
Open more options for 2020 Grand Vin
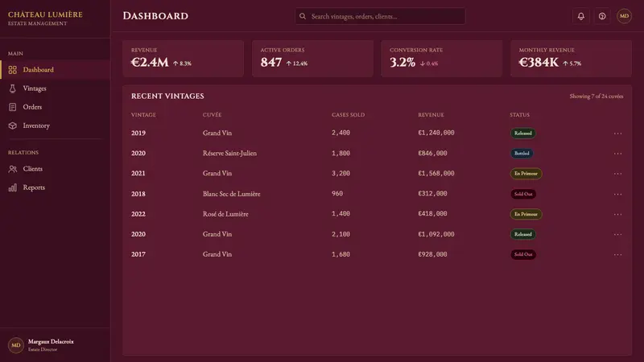pyautogui.click(x=617, y=234)
